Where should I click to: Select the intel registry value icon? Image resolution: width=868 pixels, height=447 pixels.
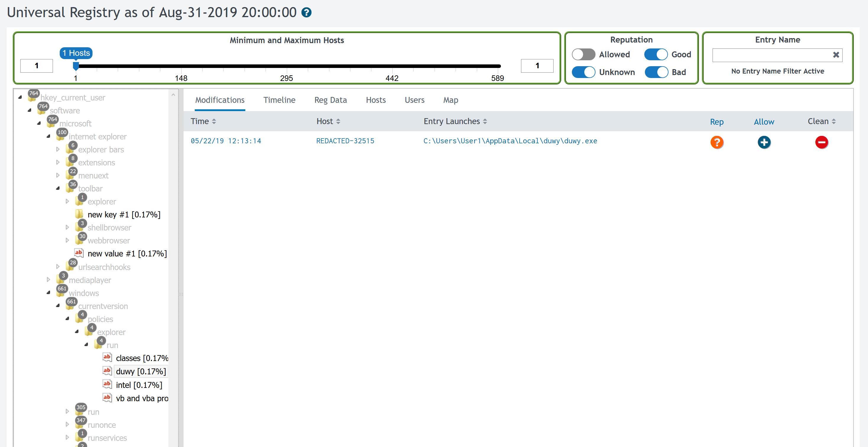[x=107, y=384]
